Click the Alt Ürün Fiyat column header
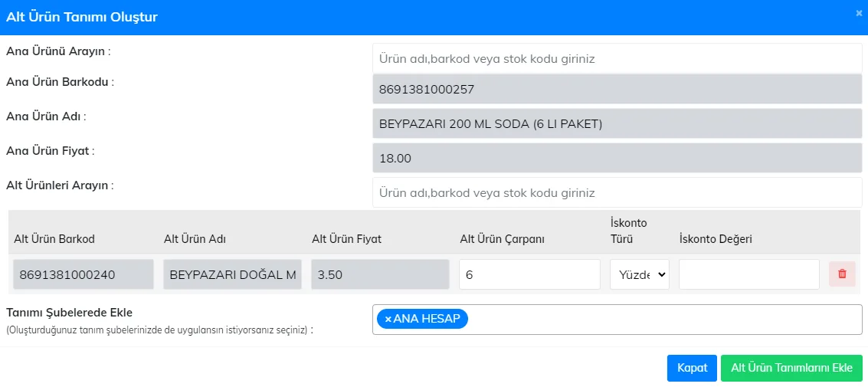 pyautogui.click(x=346, y=239)
